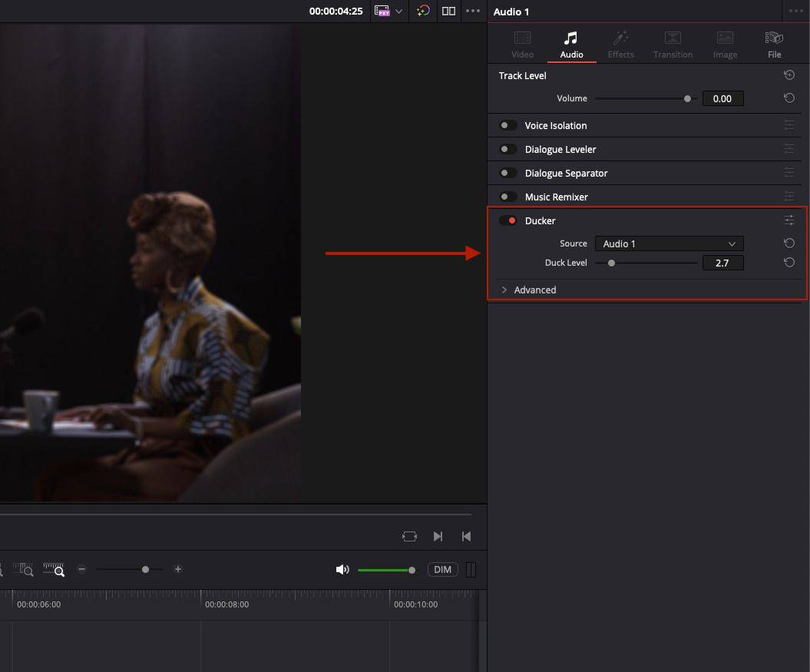Click the loop playback icon
Viewport: 810px width, 672px height.
pyautogui.click(x=409, y=536)
